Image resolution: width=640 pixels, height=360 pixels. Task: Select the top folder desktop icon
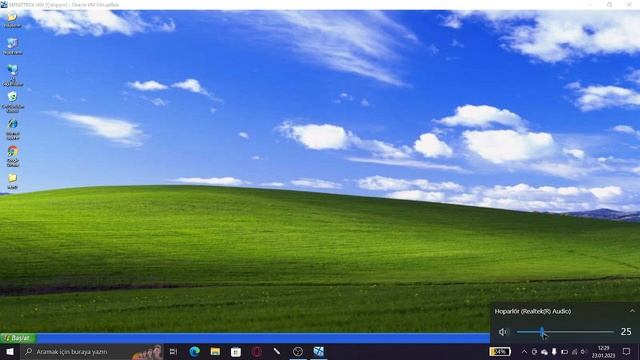click(x=13, y=19)
